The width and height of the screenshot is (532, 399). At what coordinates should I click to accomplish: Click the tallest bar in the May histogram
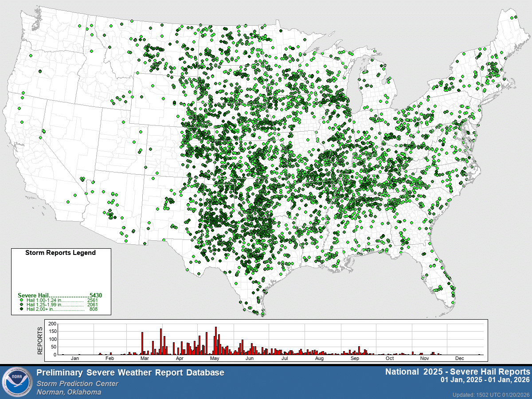[x=216, y=339]
